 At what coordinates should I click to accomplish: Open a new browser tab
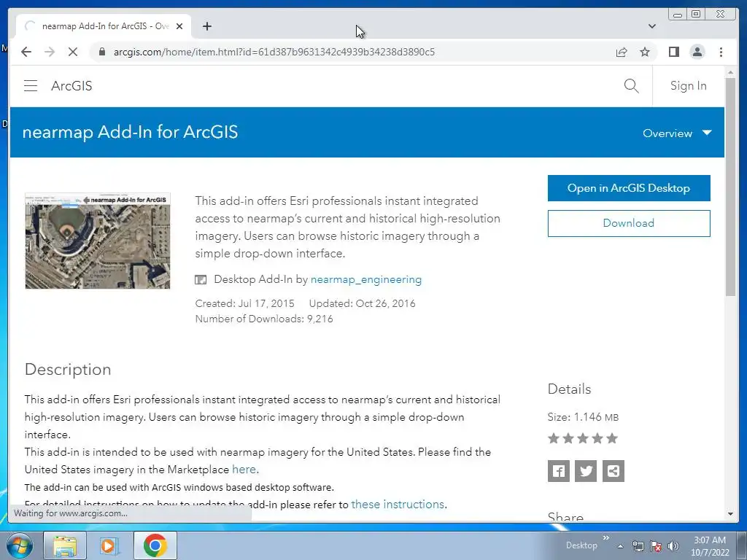click(206, 26)
